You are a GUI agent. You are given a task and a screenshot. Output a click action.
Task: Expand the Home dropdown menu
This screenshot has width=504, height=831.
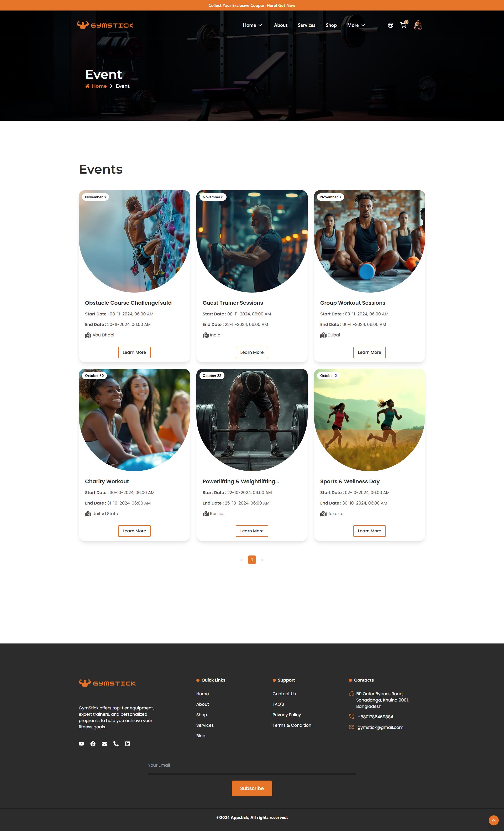[x=252, y=25]
